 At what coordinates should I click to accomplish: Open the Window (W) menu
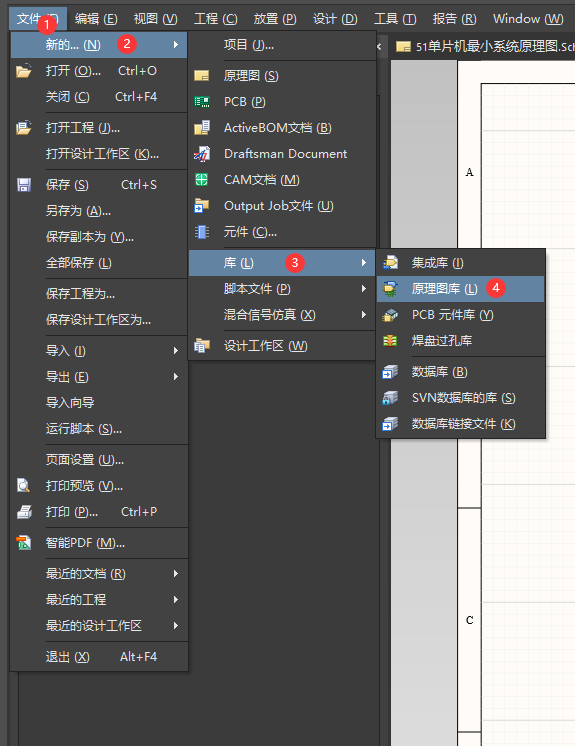click(x=528, y=19)
